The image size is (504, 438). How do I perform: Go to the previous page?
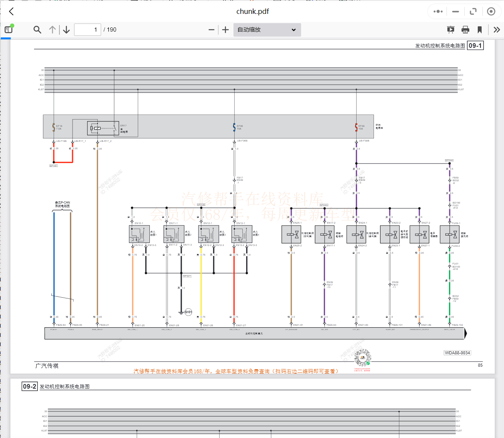click(x=52, y=30)
